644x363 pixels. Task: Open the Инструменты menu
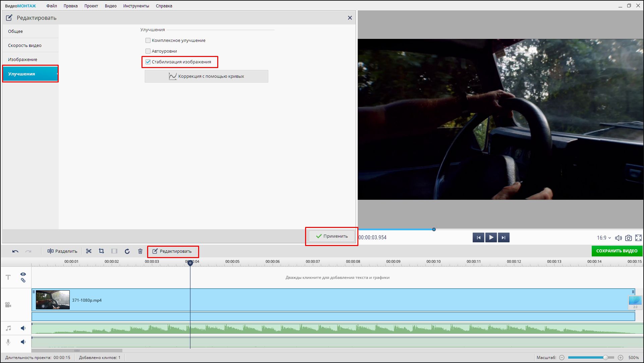pyautogui.click(x=136, y=6)
